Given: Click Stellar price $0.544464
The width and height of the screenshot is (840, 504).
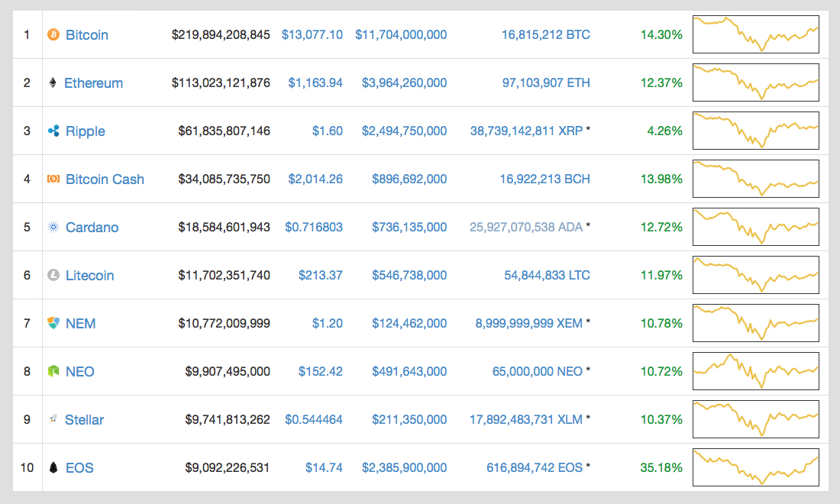Looking at the screenshot, I should tap(314, 419).
